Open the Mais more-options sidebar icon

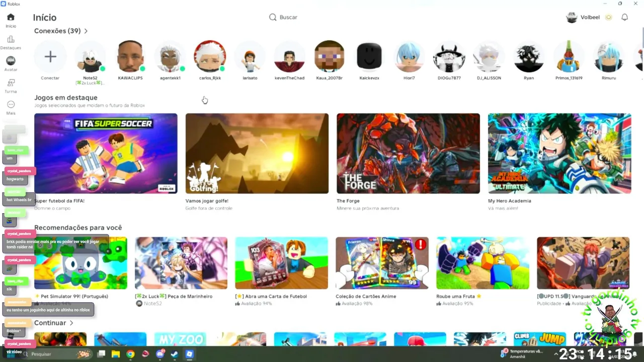coord(11,105)
